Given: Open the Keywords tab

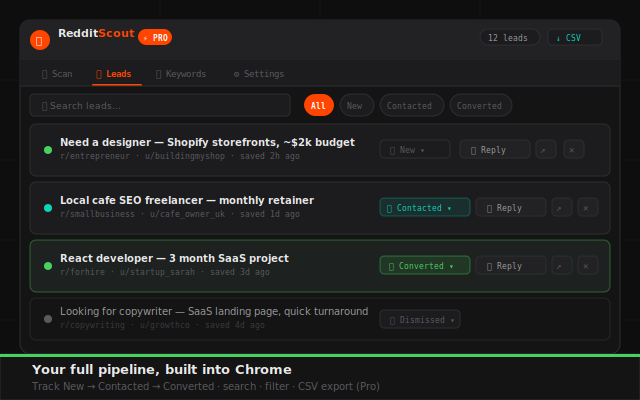Looking at the screenshot, I should [x=181, y=74].
